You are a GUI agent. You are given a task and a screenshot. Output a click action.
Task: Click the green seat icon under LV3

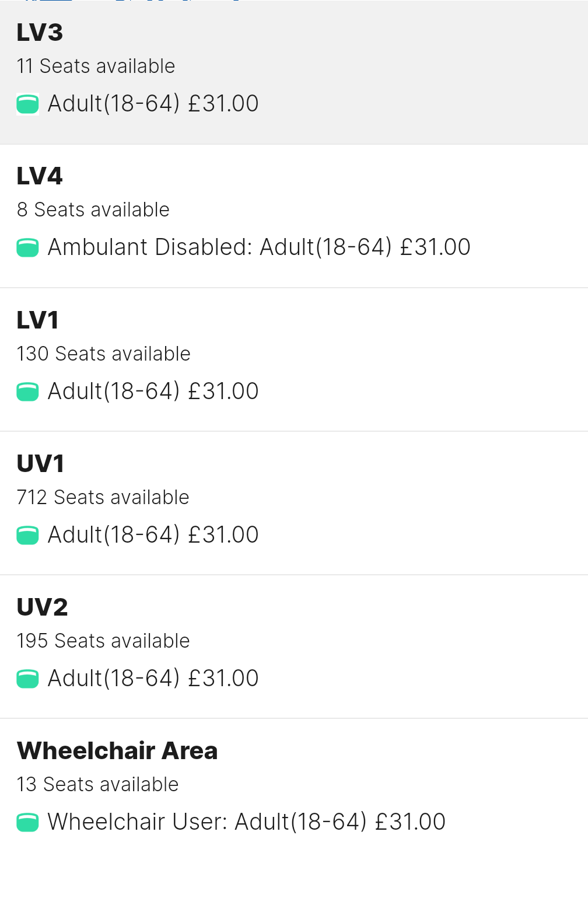click(27, 104)
